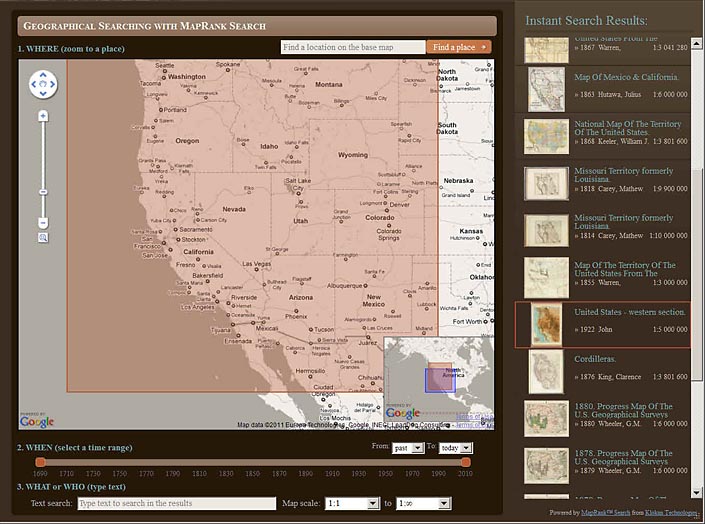Open the Map Of Mexico & California thumbnail
705x524 pixels.
click(547, 89)
